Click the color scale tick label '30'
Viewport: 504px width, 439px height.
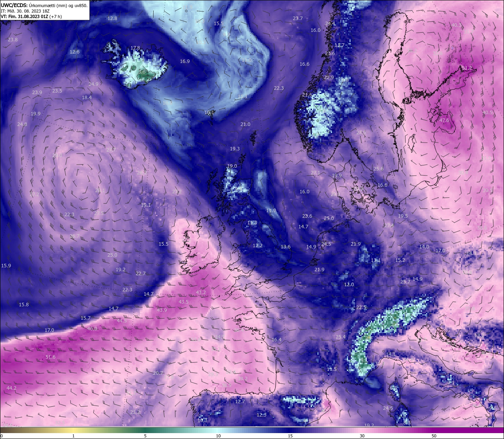tap(362, 436)
